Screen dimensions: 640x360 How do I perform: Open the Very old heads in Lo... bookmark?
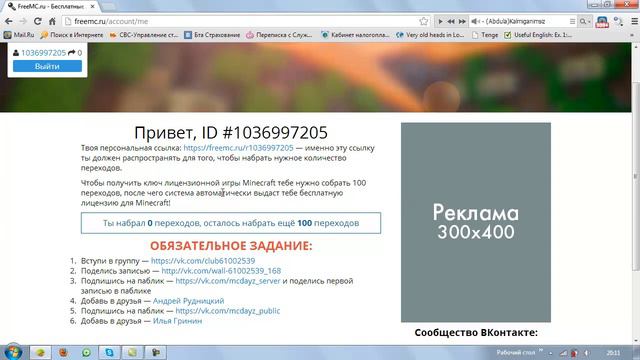coord(430,35)
